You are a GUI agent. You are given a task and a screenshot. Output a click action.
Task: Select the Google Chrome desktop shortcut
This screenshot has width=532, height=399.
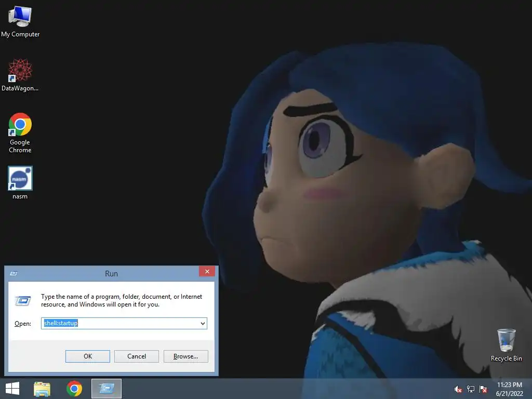pyautogui.click(x=20, y=132)
